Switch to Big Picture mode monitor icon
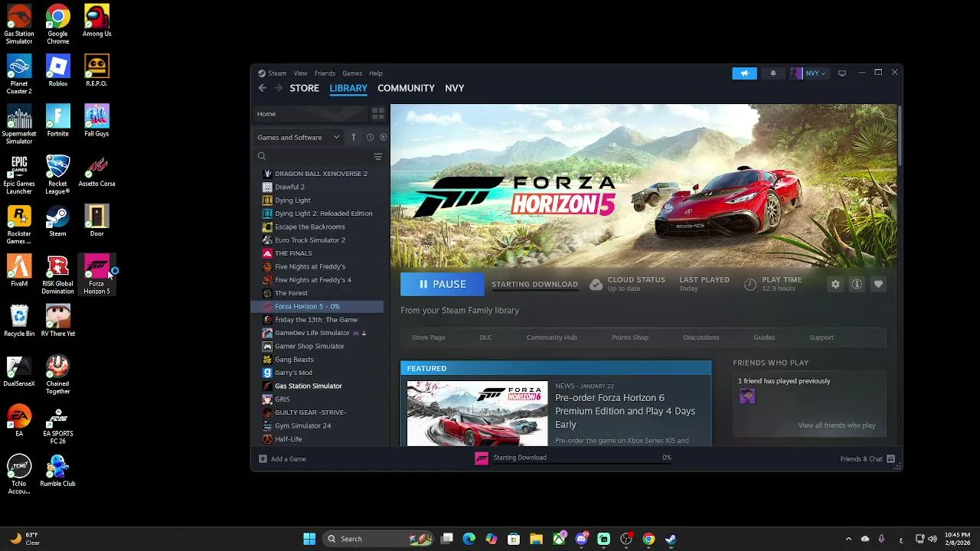The image size is (980, 551). [842, 73]
